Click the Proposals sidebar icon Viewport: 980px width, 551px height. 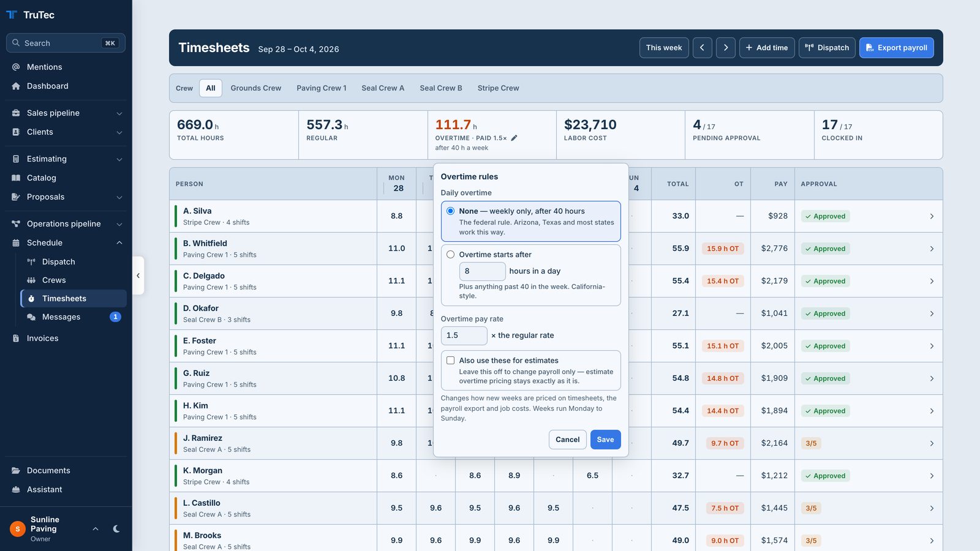[x=16, y=197]
